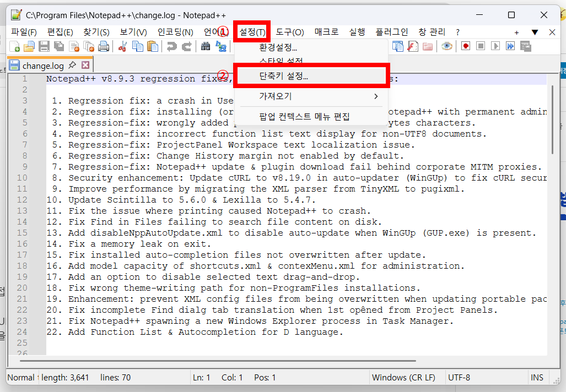Select 환경설정... from the dropdown

pos(311,47)
